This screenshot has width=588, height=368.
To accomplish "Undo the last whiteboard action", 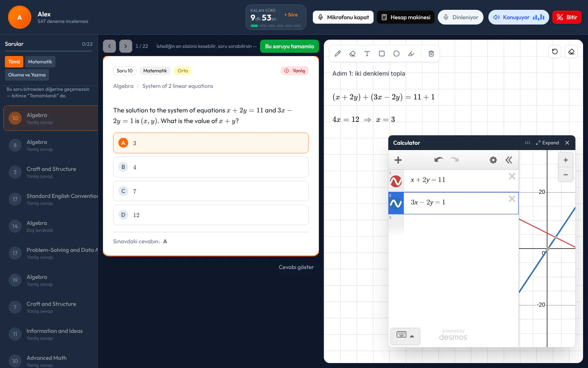I will click(x=555, y=52).
